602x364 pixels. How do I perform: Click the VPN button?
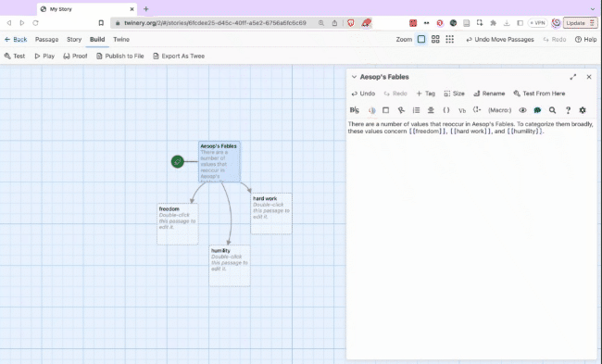click(537, 23)
